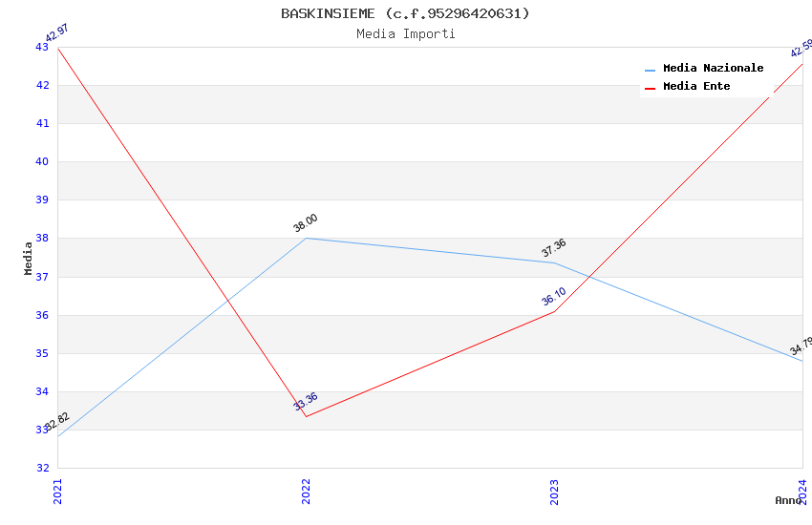Image resolution: width=812 pixels, height=525 pixels.
Task: Click the 38.00 data label on blue line
Action: 306,224
